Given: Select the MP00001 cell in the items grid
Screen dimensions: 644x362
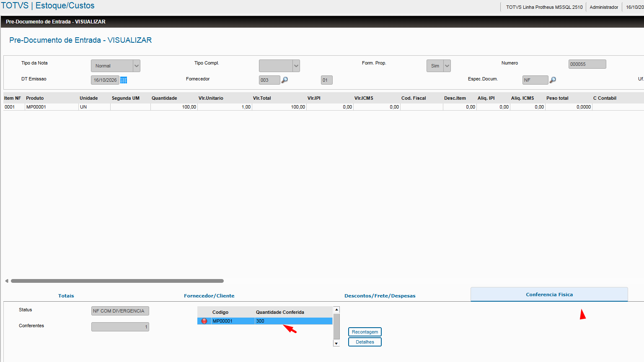Looking at the screenshot, I should click(x=52, y=107).
